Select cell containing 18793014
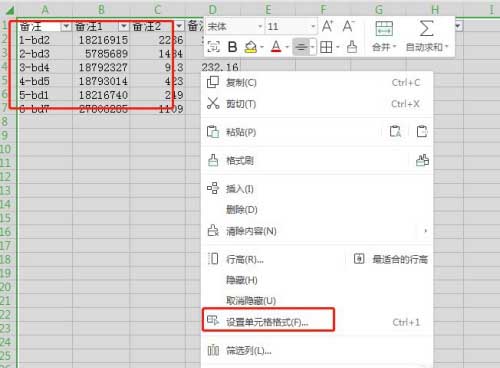 coord(101,81)
